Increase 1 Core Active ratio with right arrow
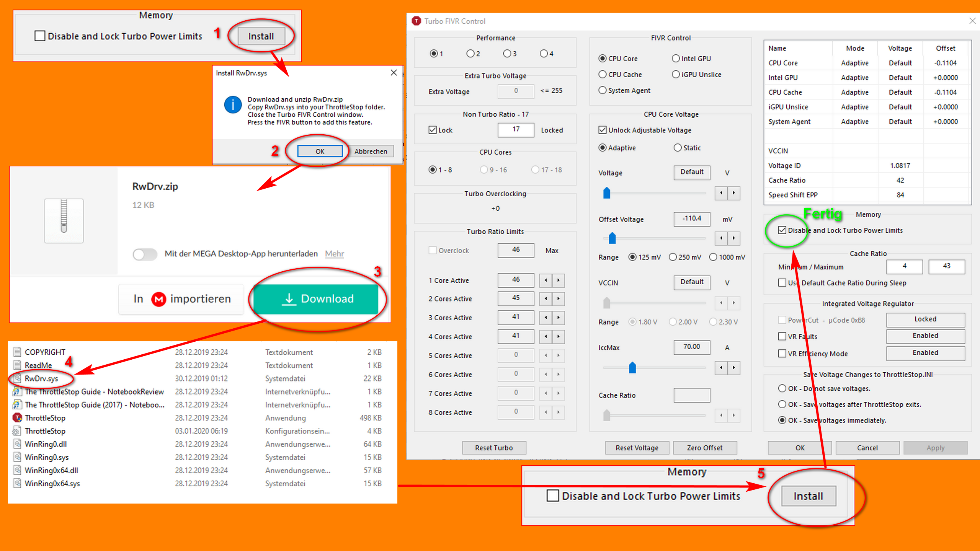This screenshot has height=551, width=980. [559, 280]
